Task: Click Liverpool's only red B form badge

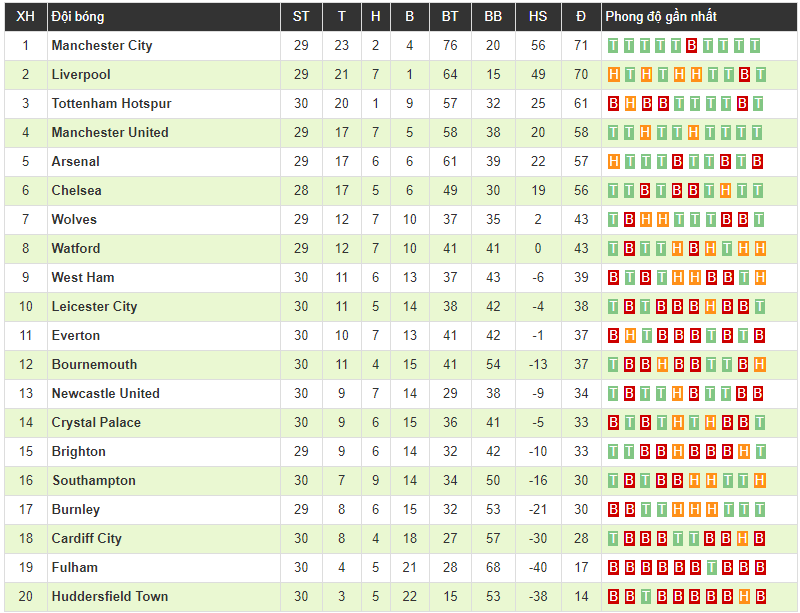Action: tap(743, 75)
